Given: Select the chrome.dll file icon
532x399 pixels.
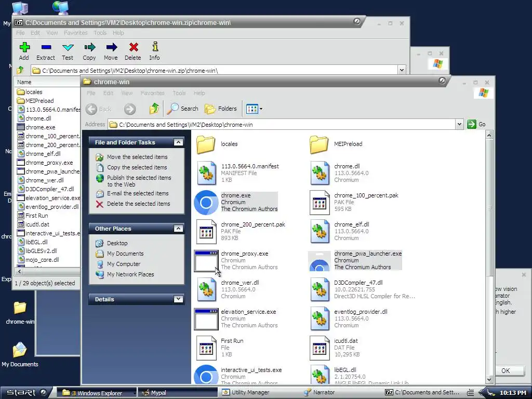Looking at the screenshot, I should 320,173.
